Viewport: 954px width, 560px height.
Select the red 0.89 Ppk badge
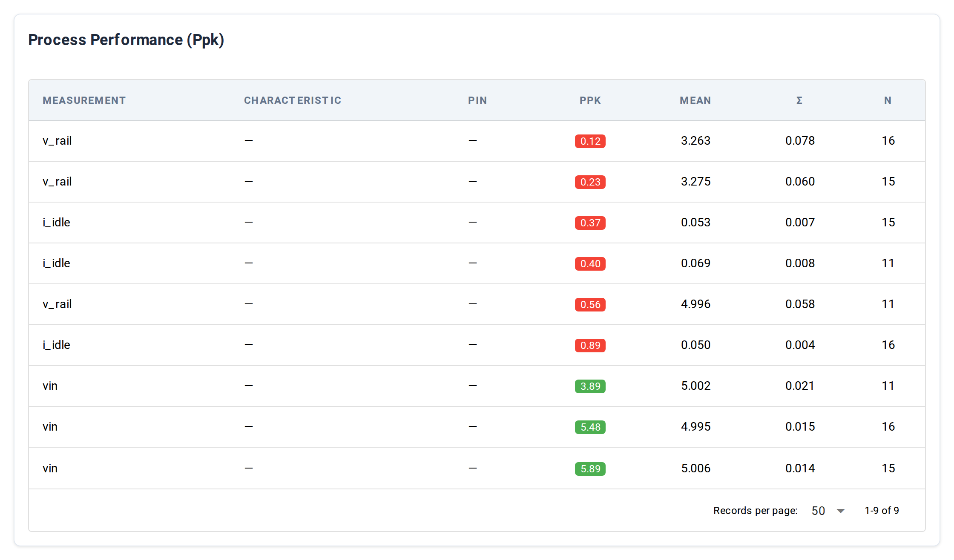pos(590,345)
